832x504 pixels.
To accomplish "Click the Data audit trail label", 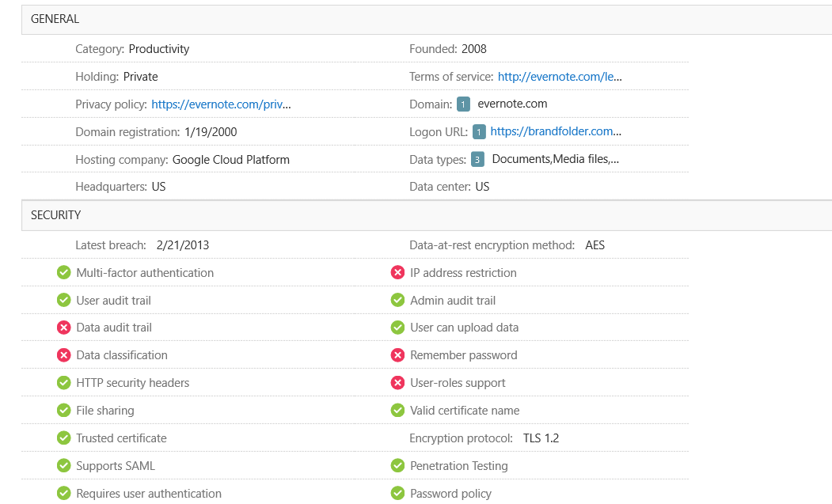I will point(114,328).
